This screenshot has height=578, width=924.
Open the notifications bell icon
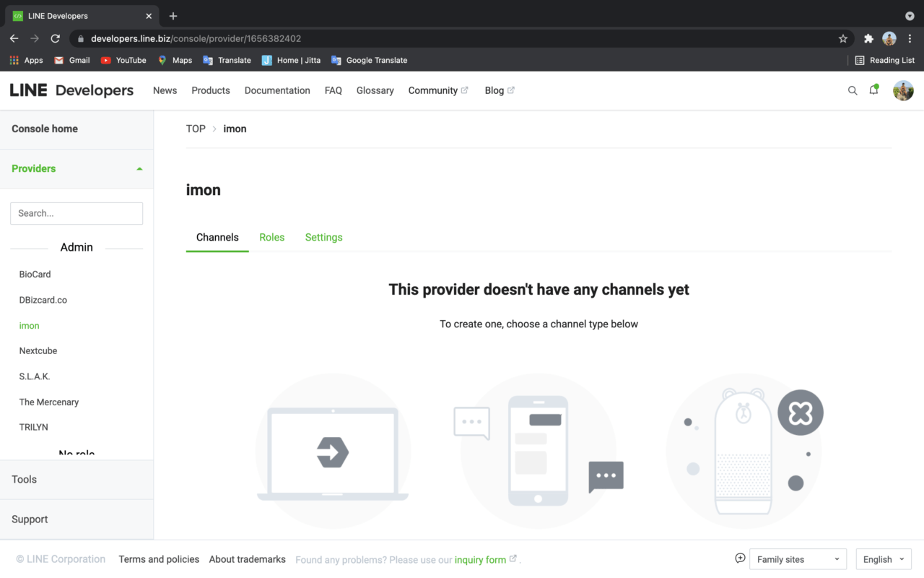[873, 90]
